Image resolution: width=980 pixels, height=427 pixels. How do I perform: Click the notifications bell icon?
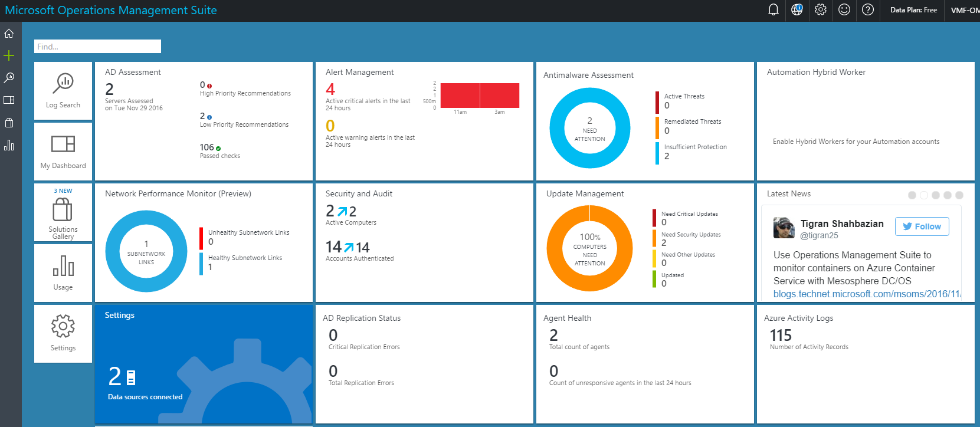(773, 10)
